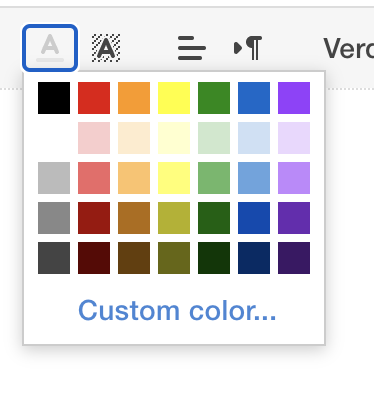Apply the royal blue swatch in fourth row
Viewport: 374px width, 402px height.
[254, 218]
